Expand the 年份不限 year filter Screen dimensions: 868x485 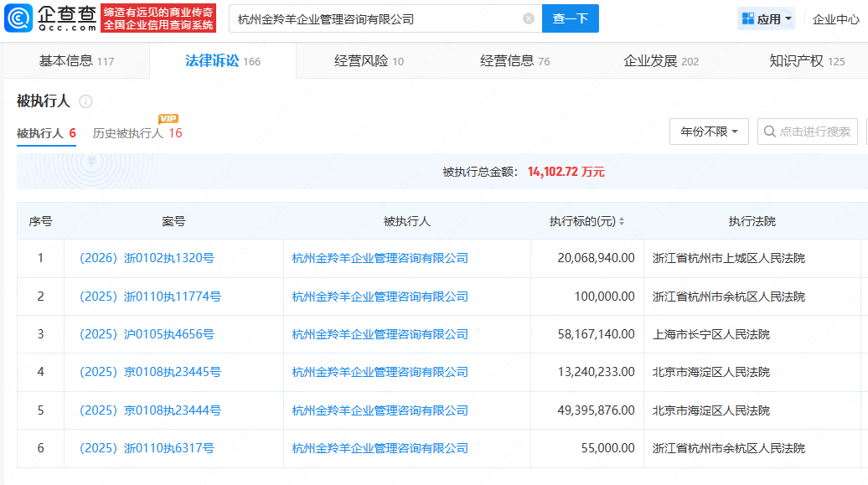708,132
